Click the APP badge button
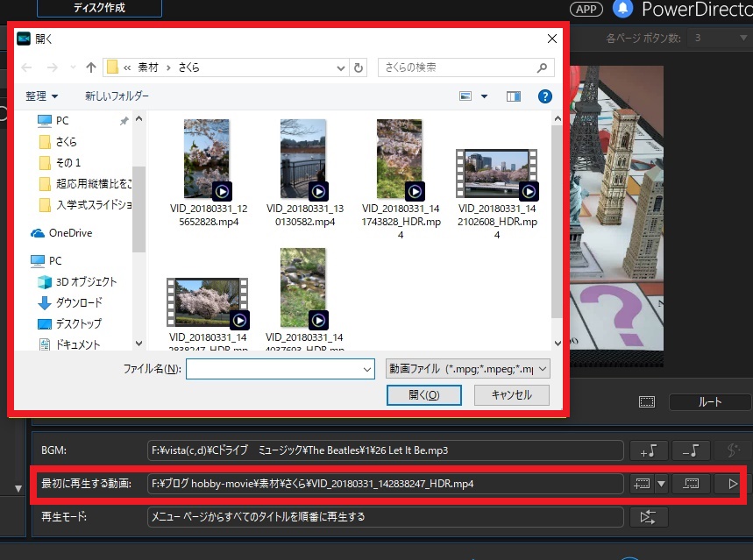Viewport: 753px width, 560px height. click(586, 9)
